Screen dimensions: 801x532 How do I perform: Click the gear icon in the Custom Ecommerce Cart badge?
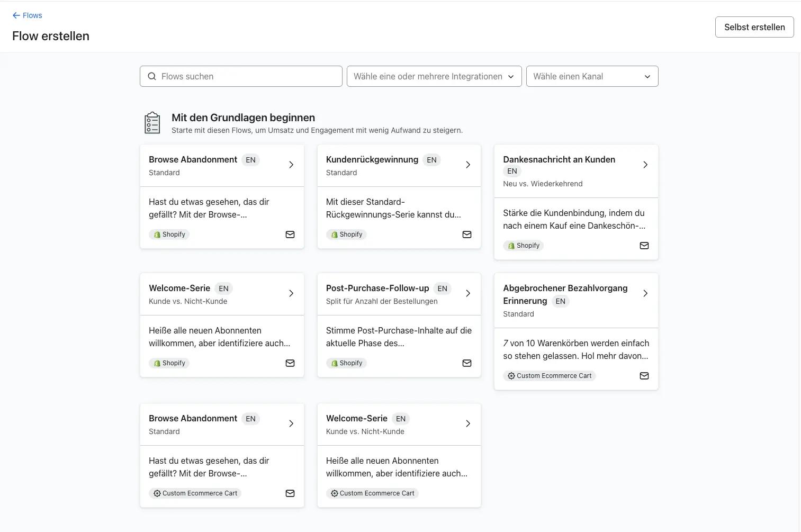pyautogui.click(x=511, y=375)
